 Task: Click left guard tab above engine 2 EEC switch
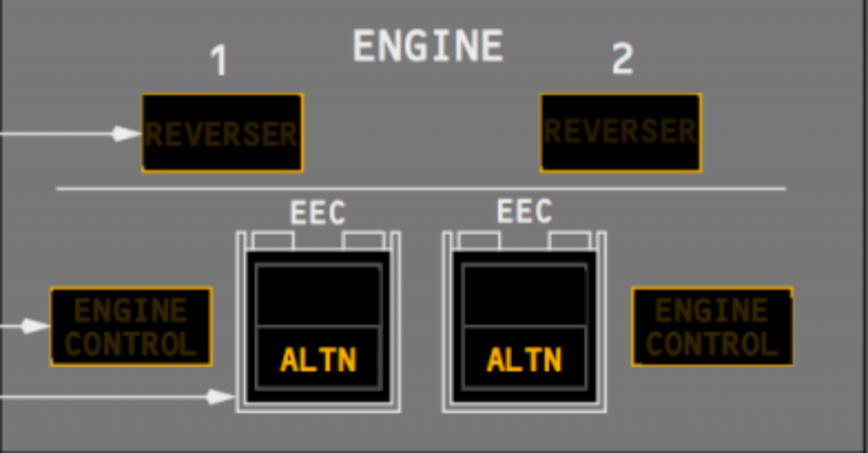pos(480,241)
